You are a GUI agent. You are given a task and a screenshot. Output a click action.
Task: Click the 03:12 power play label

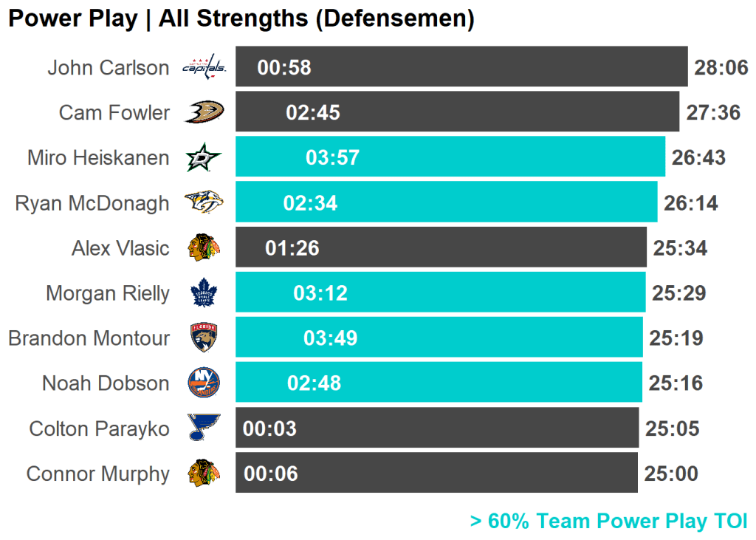click(320, 293)
